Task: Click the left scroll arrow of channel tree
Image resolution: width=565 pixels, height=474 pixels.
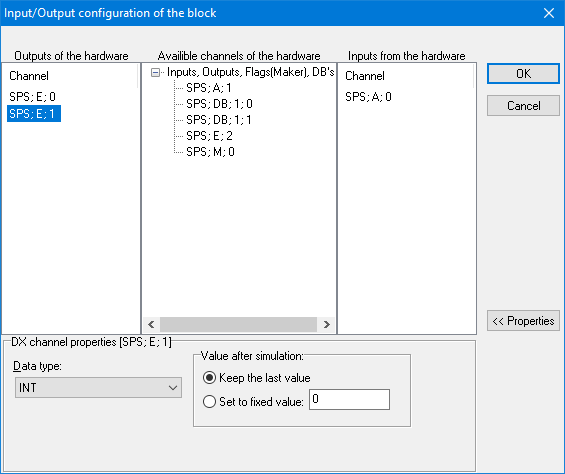Action: pos(151,324)
